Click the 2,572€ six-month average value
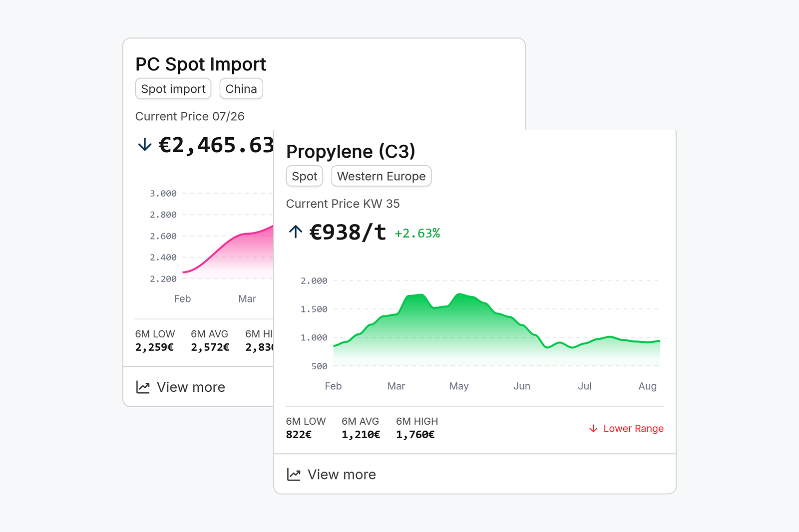Image resolution: width=799 pixels, height=532 pixels. (x=210, y=347)
